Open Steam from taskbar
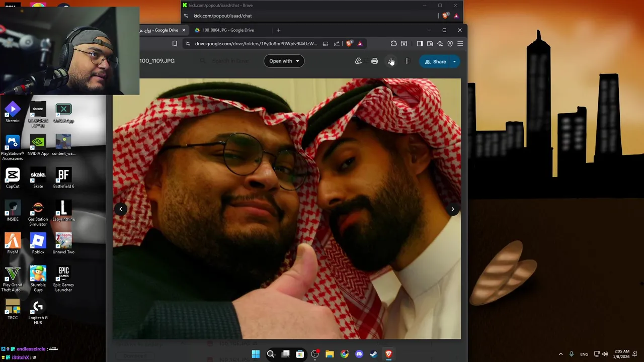Image resolution: width=644 pixels, height=362 pixels. 374,354
